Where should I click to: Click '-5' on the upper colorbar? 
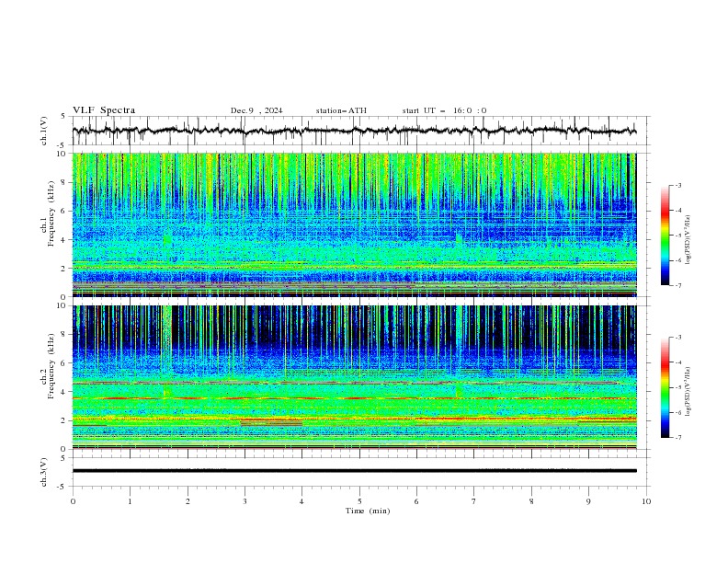point(678,236)
